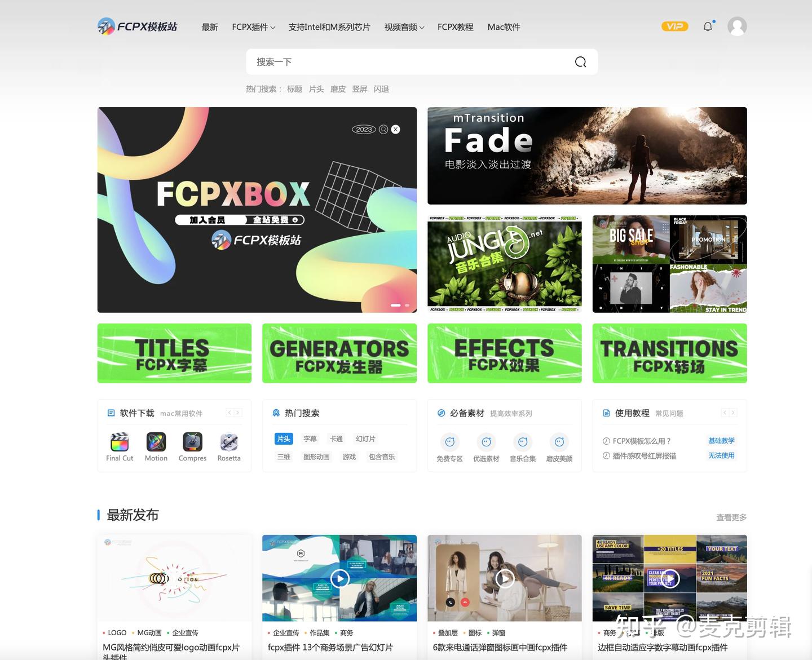Image resolution: width=812 pixels, height=660 pixels.
Task: Click the yellow VIP badge icon
Action: point(674,26)
